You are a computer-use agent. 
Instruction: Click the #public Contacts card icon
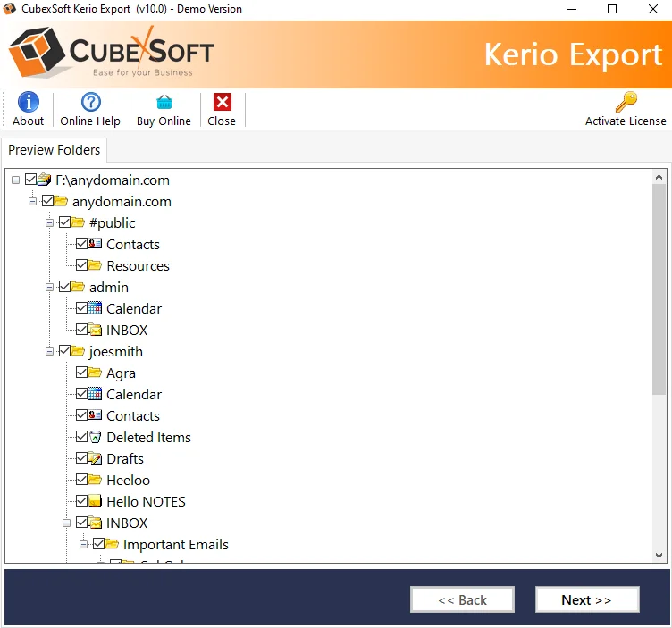(x=95, y=243)
